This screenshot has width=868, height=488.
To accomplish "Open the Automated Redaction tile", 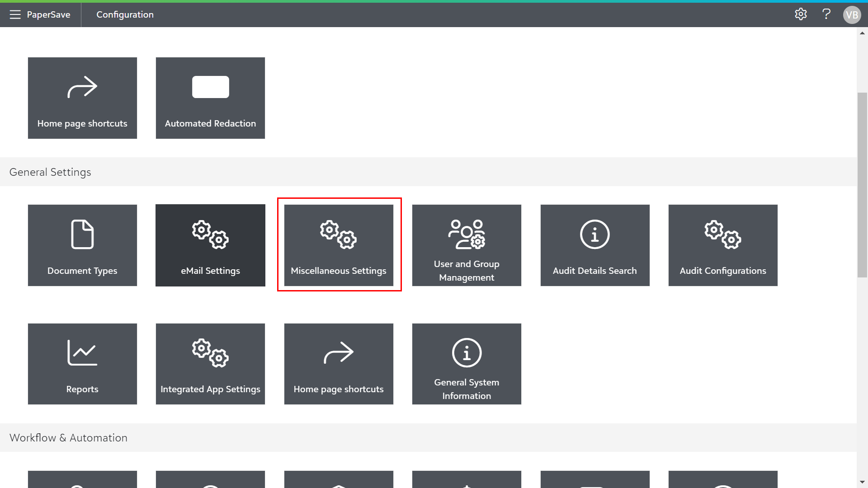I will [x=210, y=98].
